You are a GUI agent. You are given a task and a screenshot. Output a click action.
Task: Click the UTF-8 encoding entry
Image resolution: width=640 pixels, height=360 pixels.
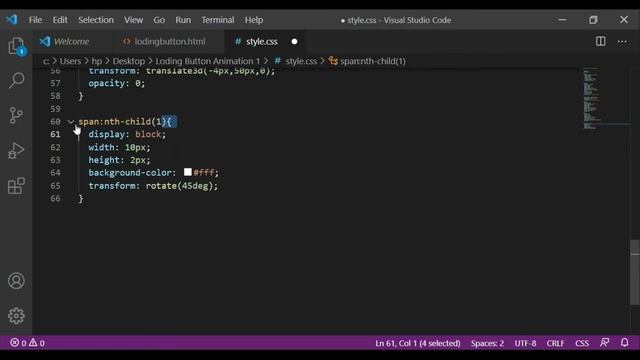tap(525, 343)
